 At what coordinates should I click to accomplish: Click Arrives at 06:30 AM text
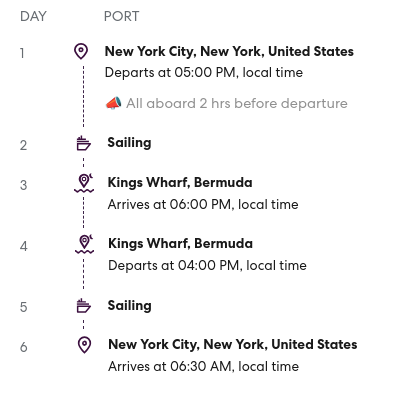point(203,366)
